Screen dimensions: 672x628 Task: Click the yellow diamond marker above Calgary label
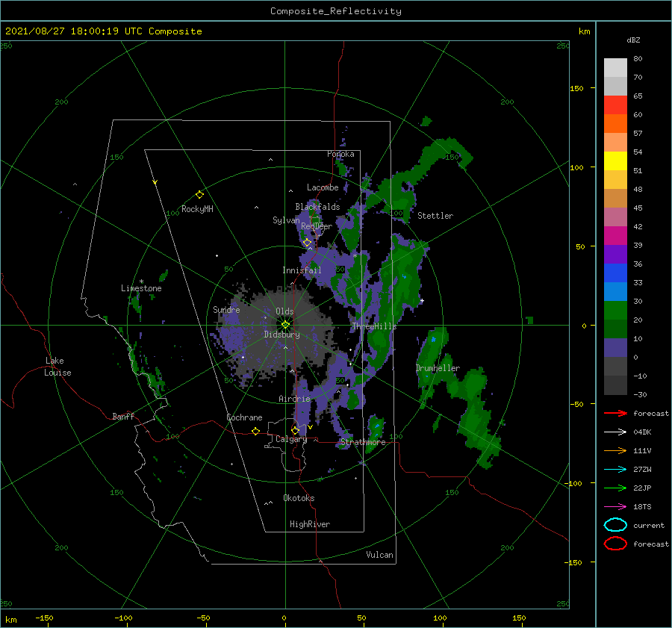[295, 430]
